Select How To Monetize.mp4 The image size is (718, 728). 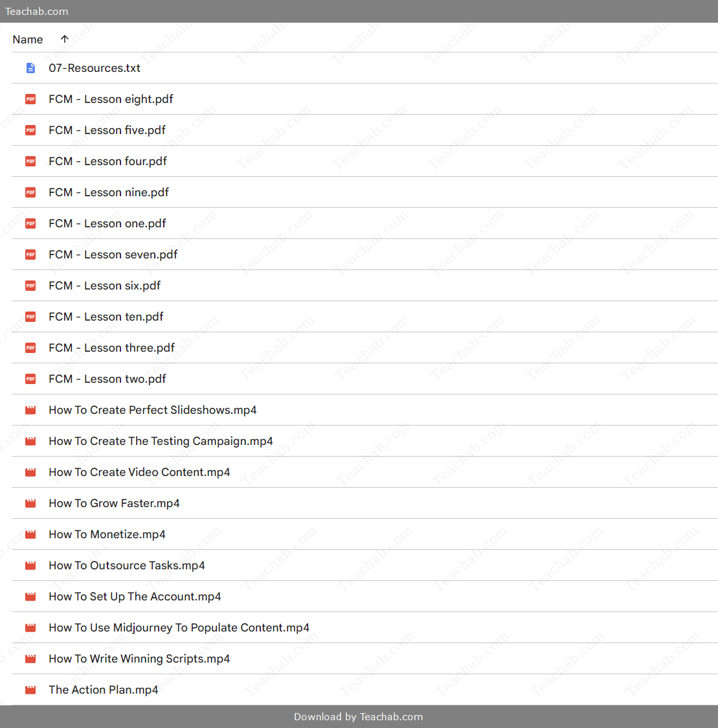click(107, 535)
